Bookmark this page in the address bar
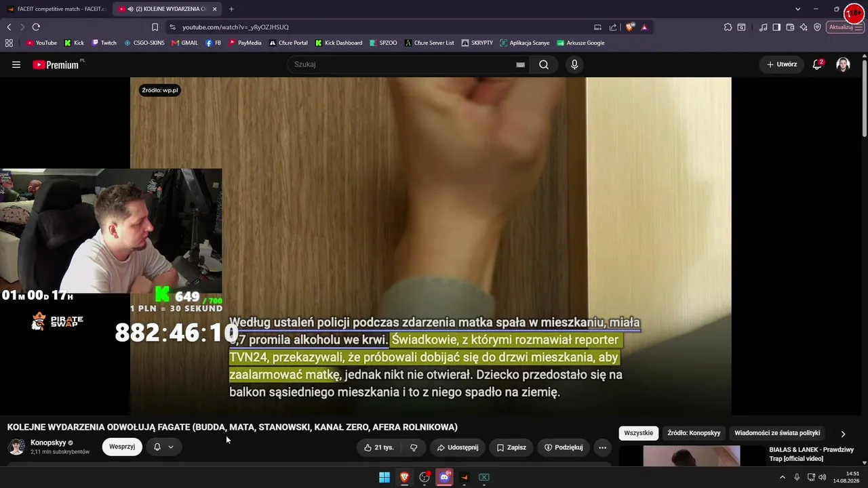 [155, 27]
